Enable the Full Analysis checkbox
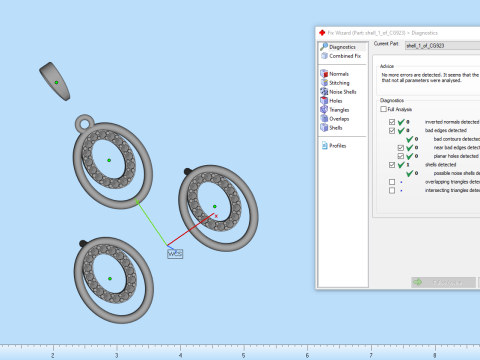The width and height of the screenshot is (480, 360). tap(383, 109)
